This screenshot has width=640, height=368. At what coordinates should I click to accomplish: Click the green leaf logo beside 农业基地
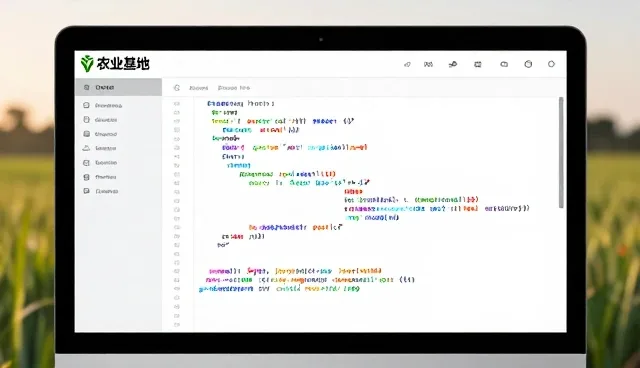coord(87,64)
